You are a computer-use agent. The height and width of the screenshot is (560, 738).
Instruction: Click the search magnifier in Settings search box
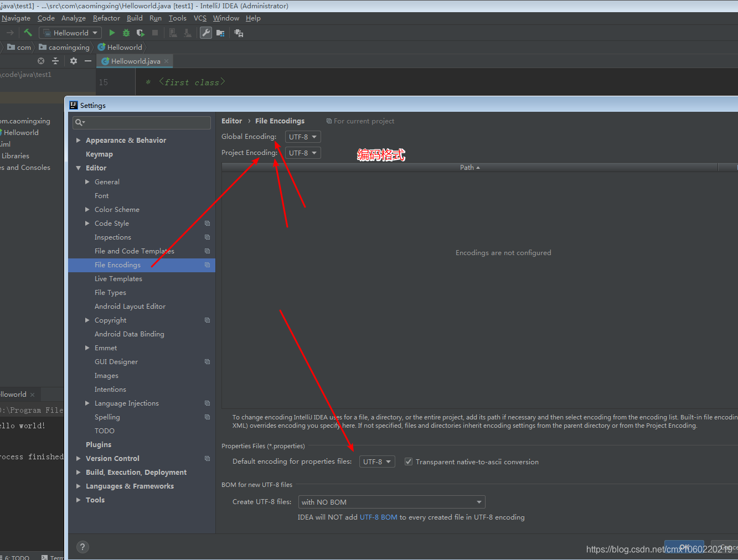point(80,122)
